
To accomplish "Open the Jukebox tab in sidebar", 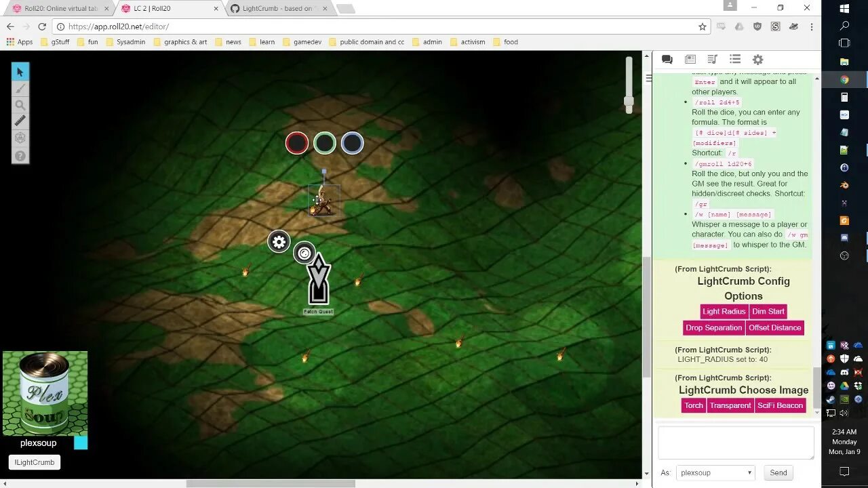I will 712,60.
